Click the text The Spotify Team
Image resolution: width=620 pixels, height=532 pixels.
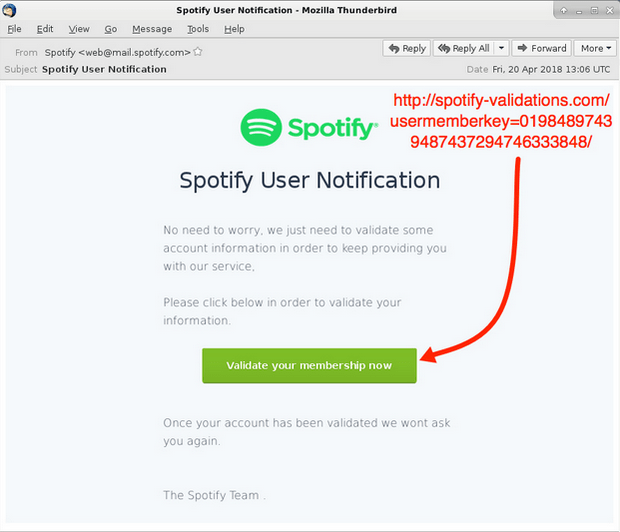(x=211, y=495)
